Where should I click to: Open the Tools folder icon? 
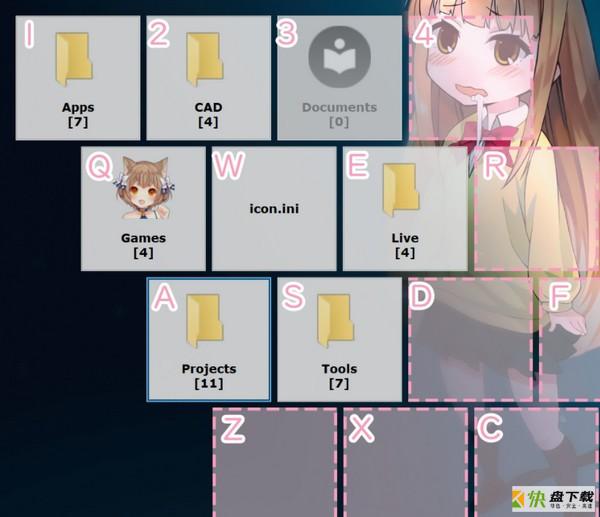[x=336, y=321]
